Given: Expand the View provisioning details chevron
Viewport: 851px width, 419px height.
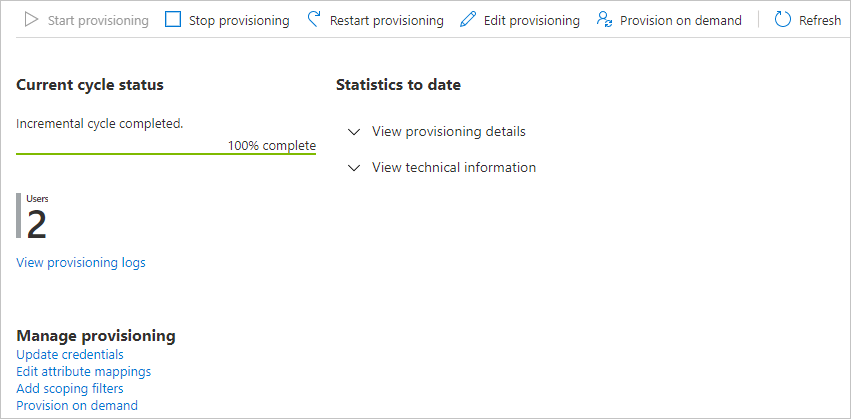Looking at the screenshot, I should pos(353,132).
